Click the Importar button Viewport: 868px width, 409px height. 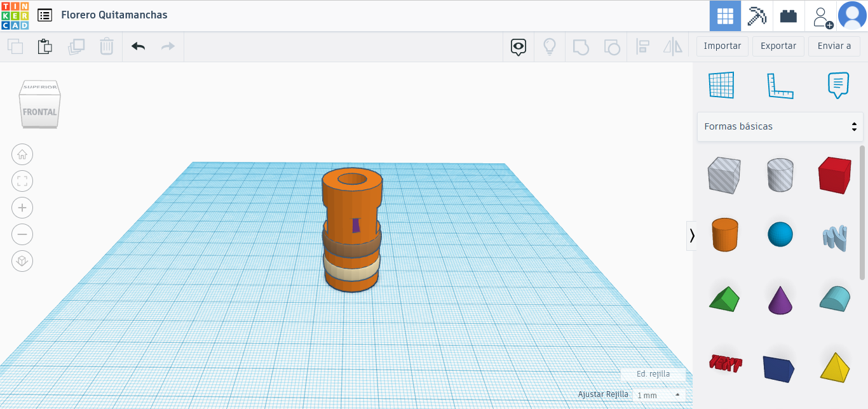point(722,46)
